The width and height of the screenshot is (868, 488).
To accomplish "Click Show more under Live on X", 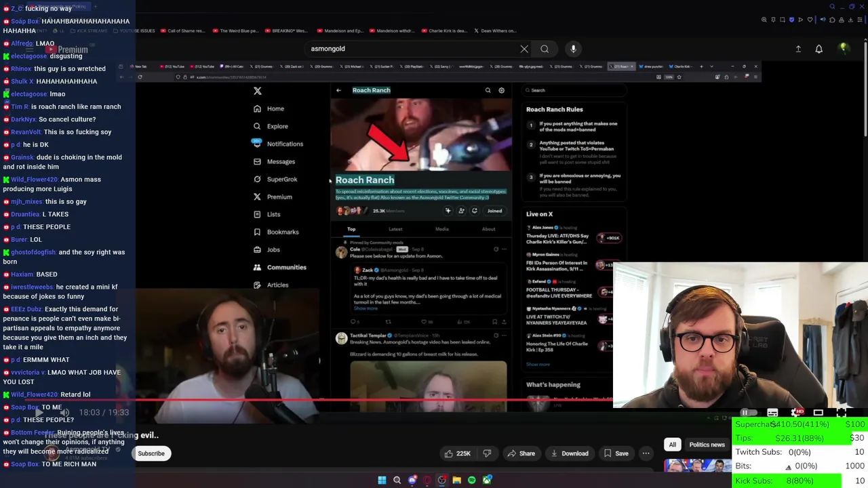I will [x=538, y=364].
